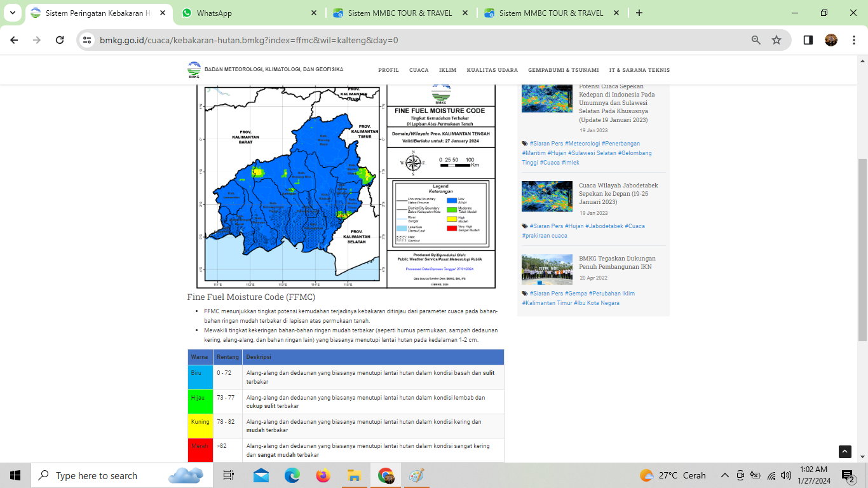Open the Fine Fuel Moisture Code map image

pos(346,186)
